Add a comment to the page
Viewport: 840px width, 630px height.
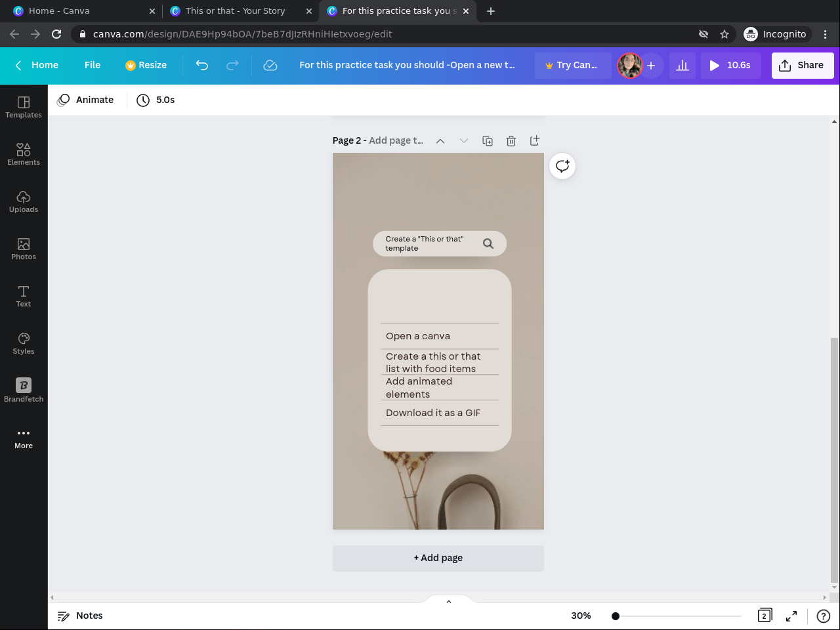click(562, 166)
